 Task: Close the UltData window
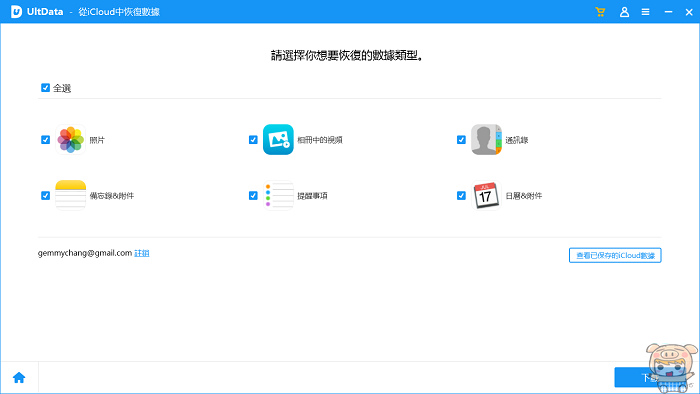[x=689, y=12]
